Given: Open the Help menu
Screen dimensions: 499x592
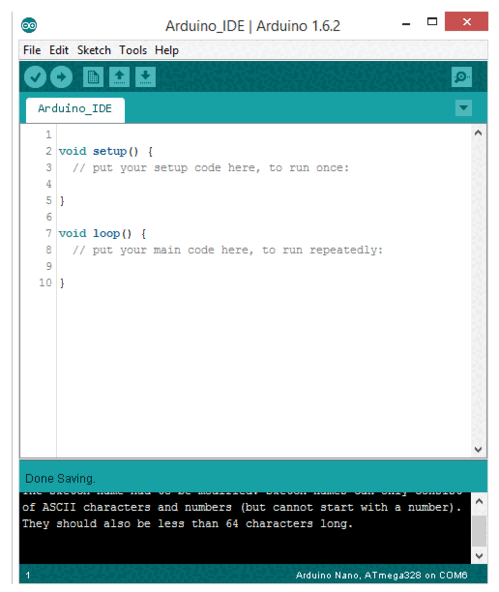Looking at the screenshot, I should pos(166,50).
